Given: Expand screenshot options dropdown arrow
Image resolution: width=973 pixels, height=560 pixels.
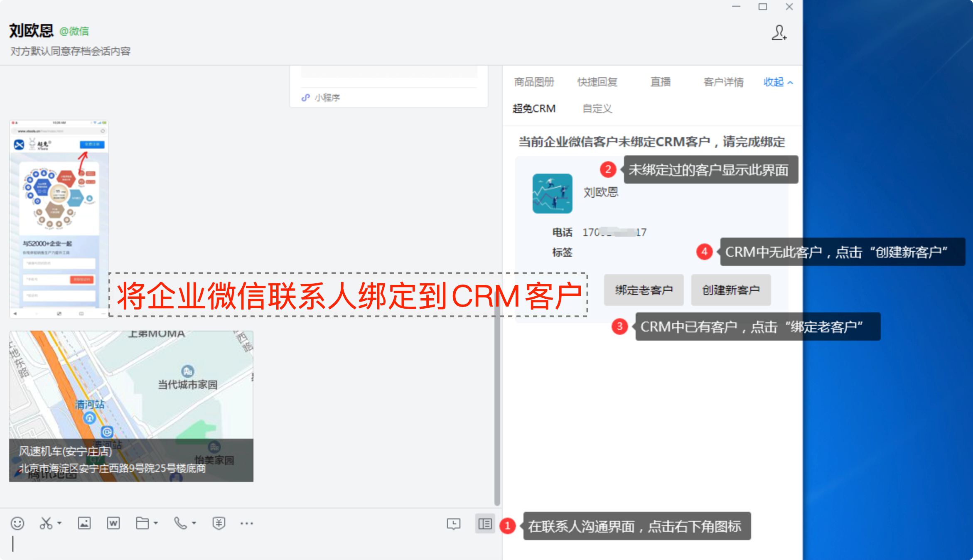Looking at the screenshot, I should [59, 523].
